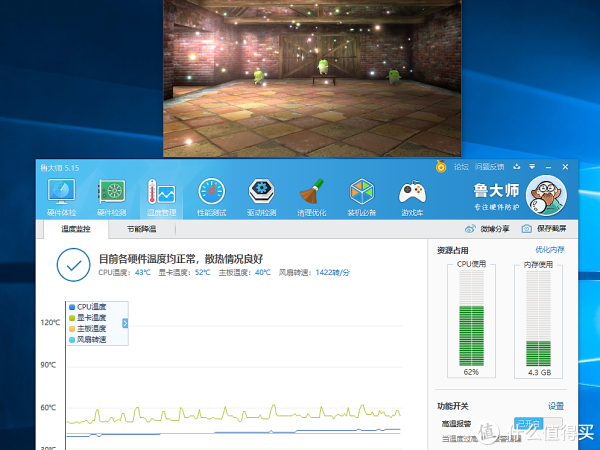This screenshot has height=450, width=600.
Task: Open 硬件检测 hardware detection icon
Action: click(111, 197)
